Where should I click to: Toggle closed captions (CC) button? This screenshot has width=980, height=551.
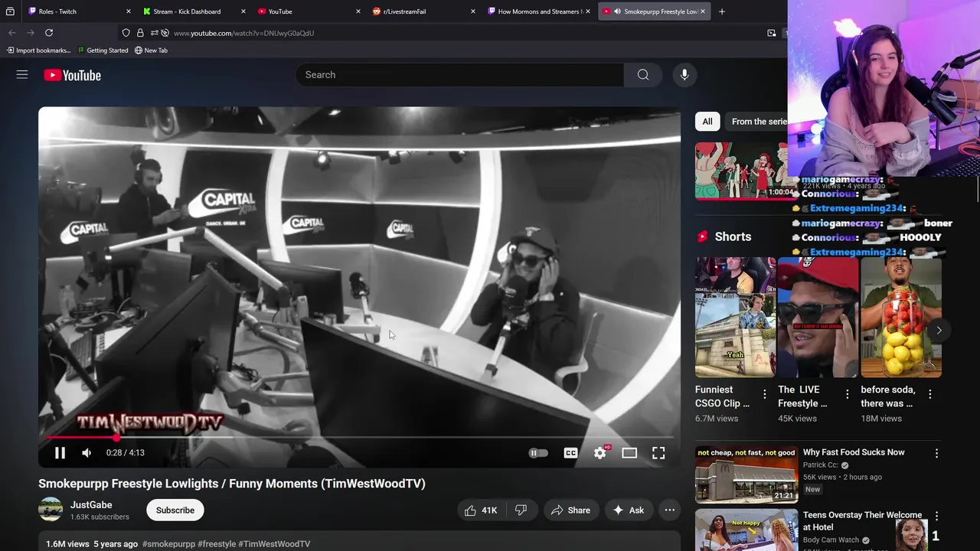tap(570, 453)
